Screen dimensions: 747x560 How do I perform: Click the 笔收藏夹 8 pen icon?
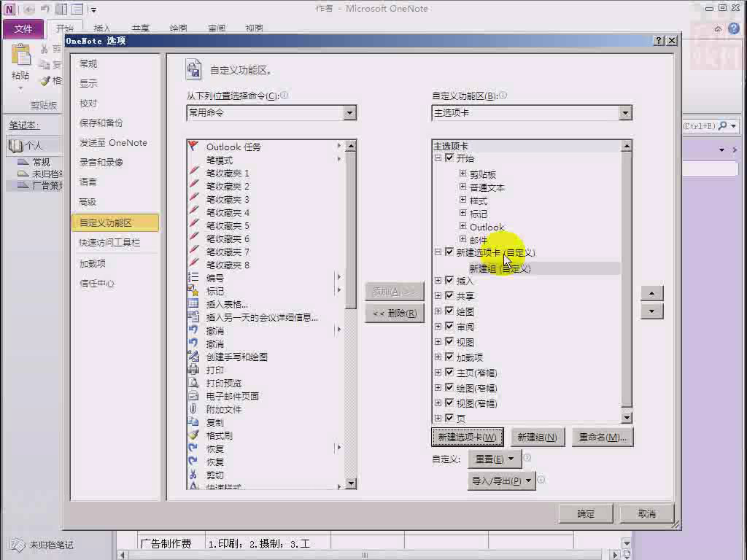pyautogui.click(x=193, y=264)
